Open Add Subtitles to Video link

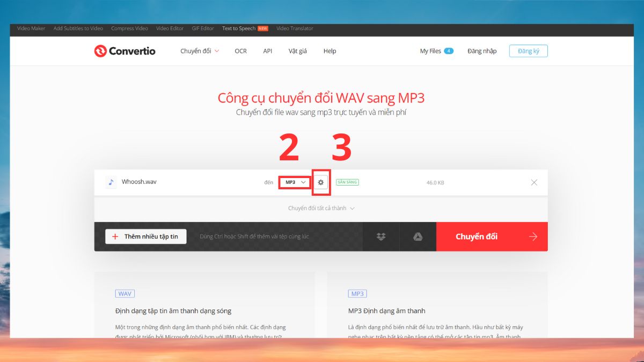(78, 28)
